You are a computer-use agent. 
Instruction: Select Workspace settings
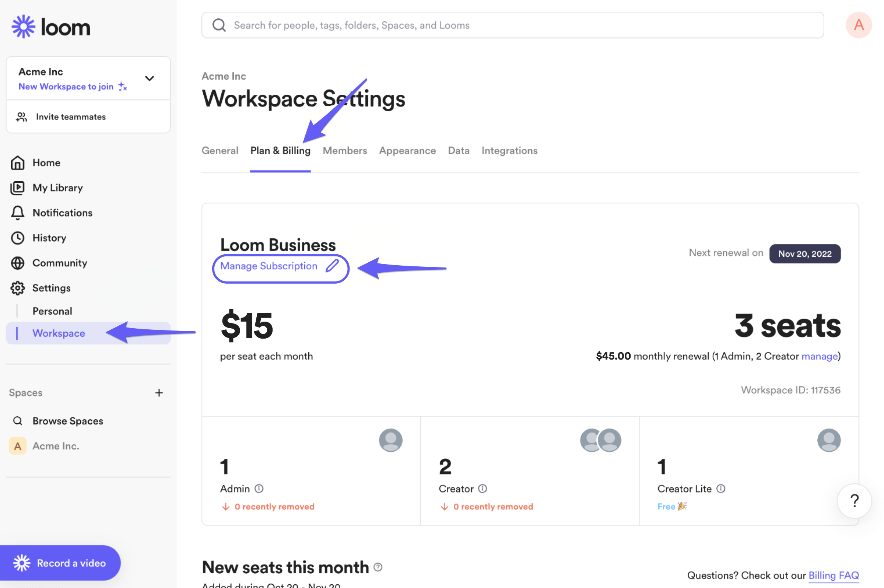click(x=88, y=333)
